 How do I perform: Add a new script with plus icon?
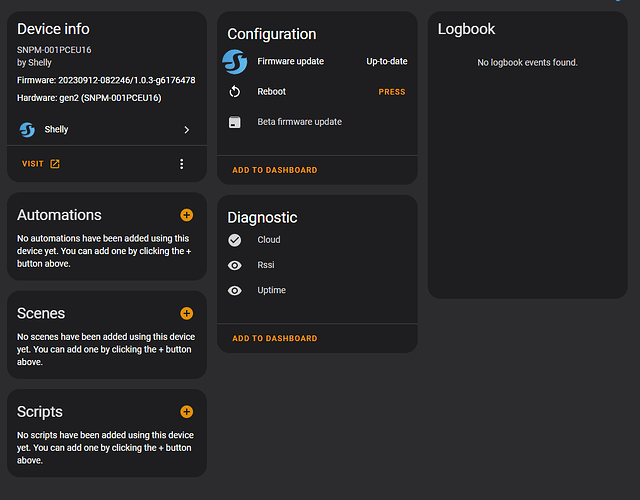pos(186,412)
